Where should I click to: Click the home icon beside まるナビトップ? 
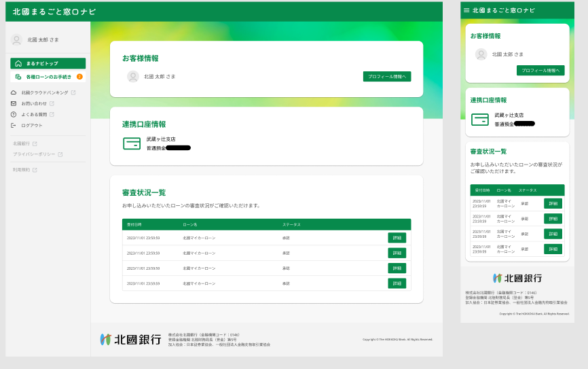pyautogui.click(x=18, y=63)
